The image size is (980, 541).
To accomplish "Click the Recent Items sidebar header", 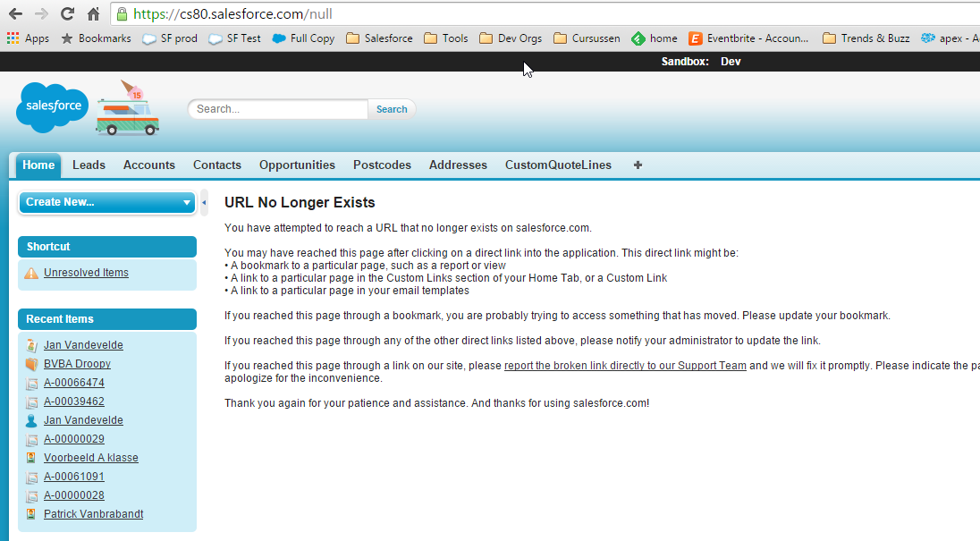I will coord(107,319).
